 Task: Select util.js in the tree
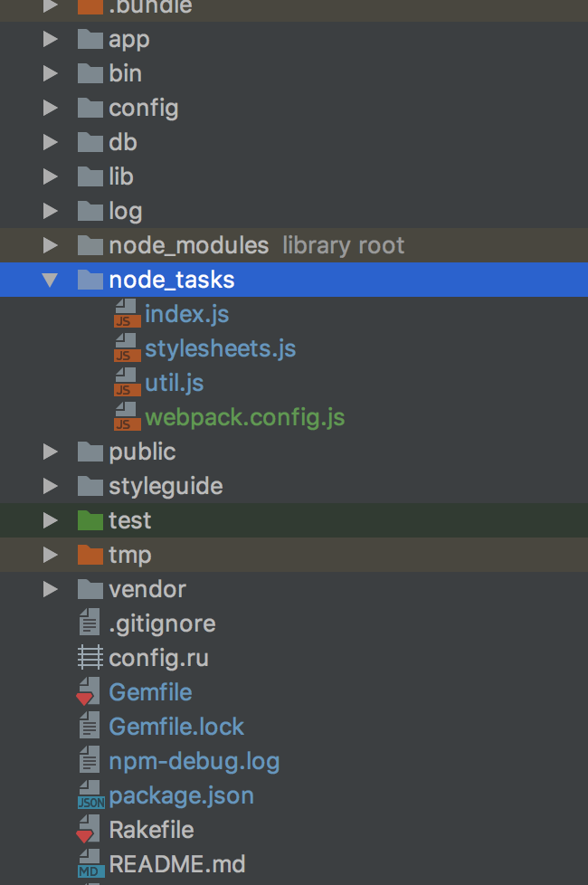click(174, 384)
